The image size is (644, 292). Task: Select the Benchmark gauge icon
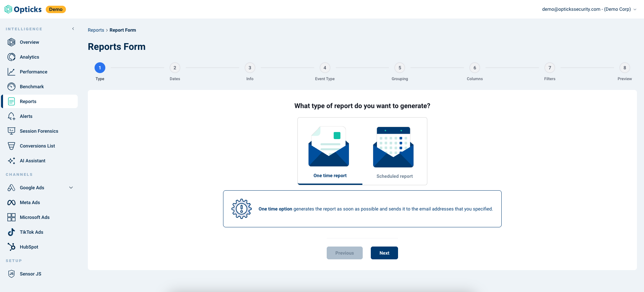coord(11,87)
